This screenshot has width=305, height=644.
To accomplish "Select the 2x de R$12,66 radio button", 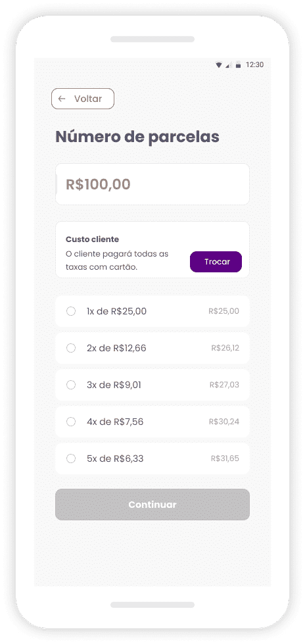I will 71,348.
